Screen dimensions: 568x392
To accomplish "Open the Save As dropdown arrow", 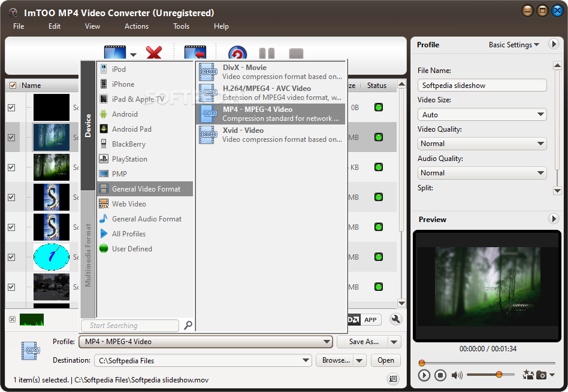I will click(x=394, y=342).
